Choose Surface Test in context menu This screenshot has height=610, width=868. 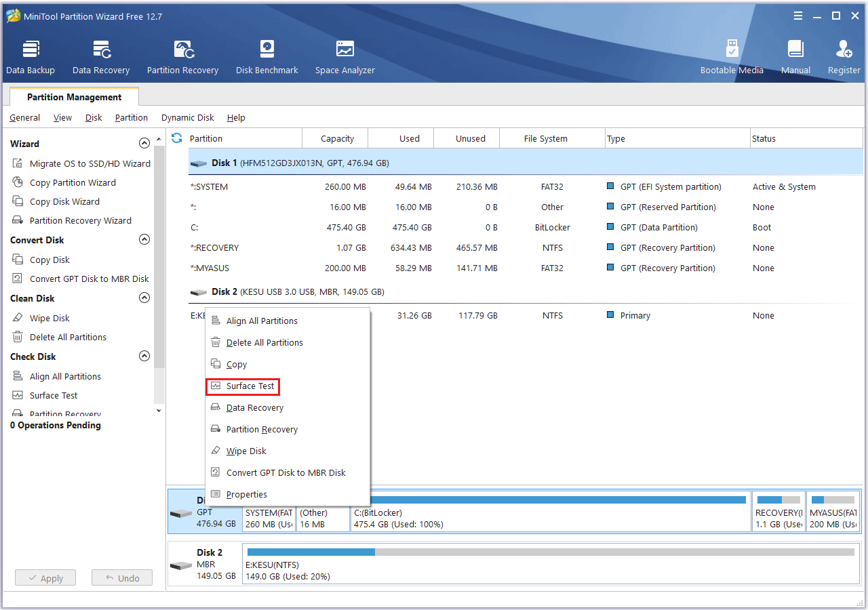pyautogui.click(x=250, y=386)
